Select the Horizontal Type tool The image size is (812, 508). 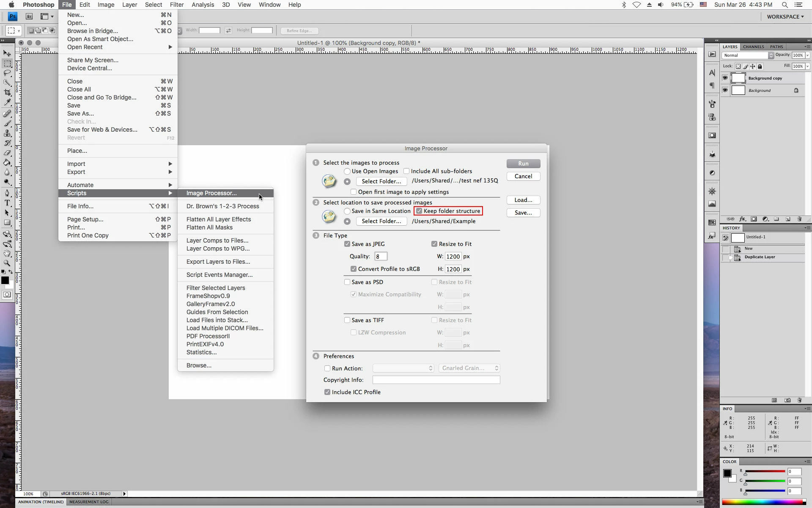point(7,203)
